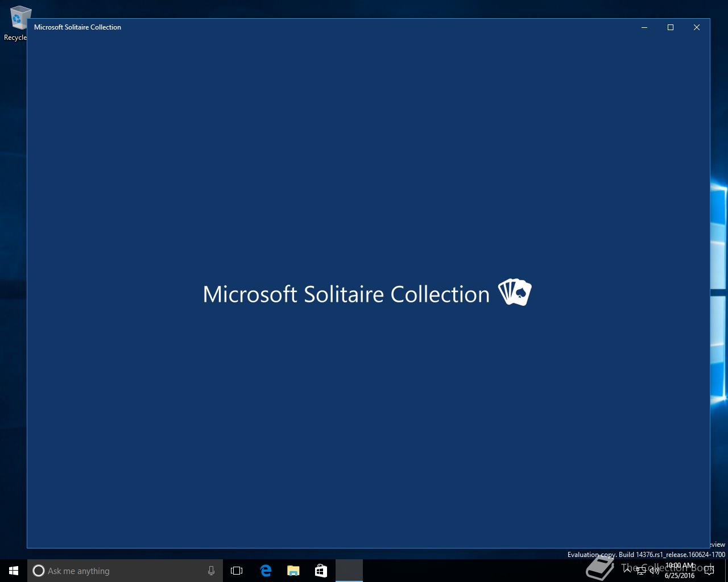Viewport: 728px width, 582px height.
Task: Minimize the Microsoft Solitaire Collection window
Action: click(x=644, y=27)
